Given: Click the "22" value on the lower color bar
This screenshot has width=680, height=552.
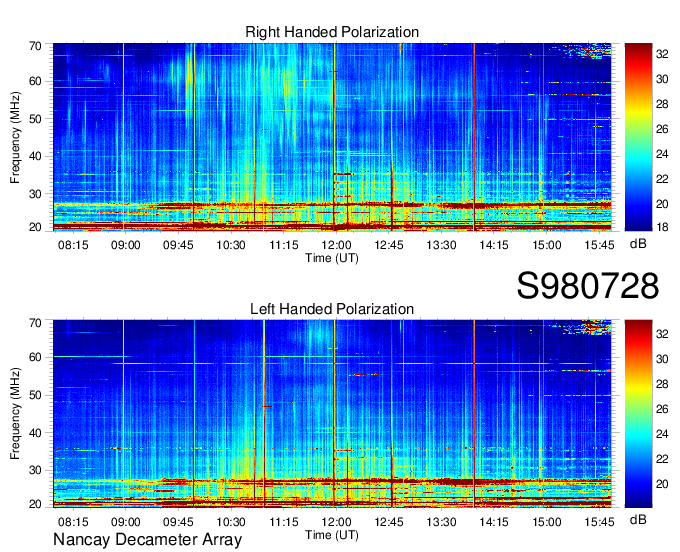Looking at the screenshot, I should tap(662, 459).
